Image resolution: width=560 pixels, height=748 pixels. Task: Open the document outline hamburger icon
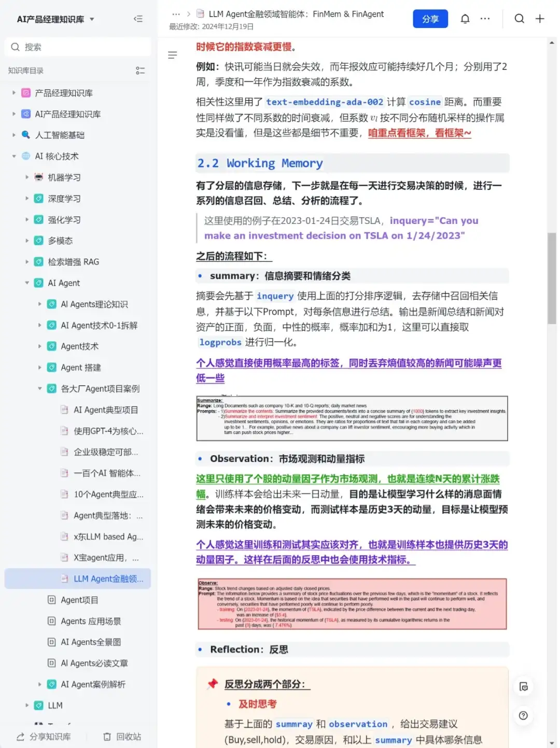[x=173, y=54]
